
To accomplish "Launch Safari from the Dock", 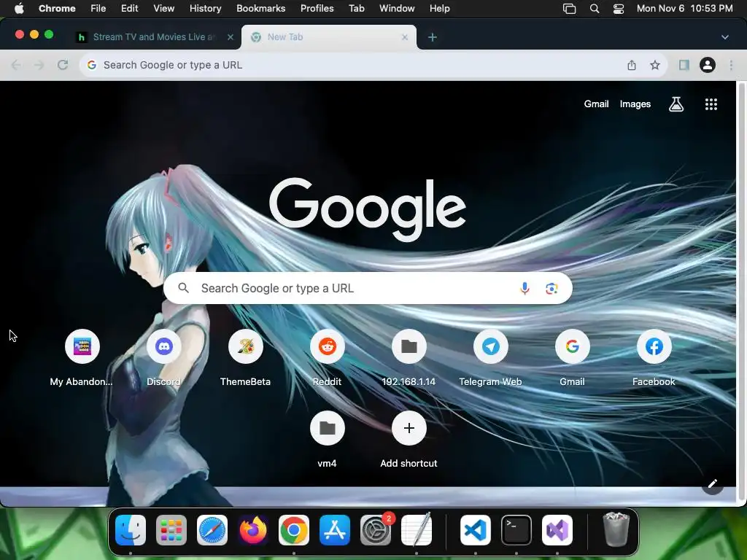I will click(x=212, y=530).
